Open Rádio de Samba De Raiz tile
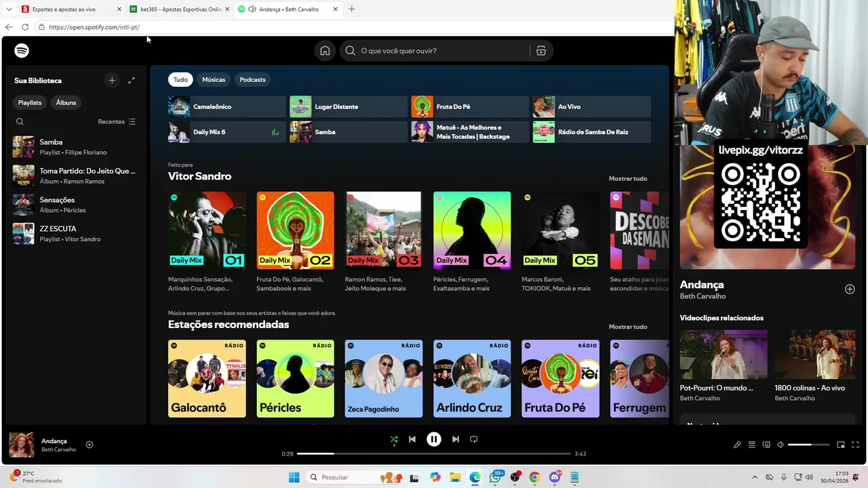868x488 pixels. point(591,132)
